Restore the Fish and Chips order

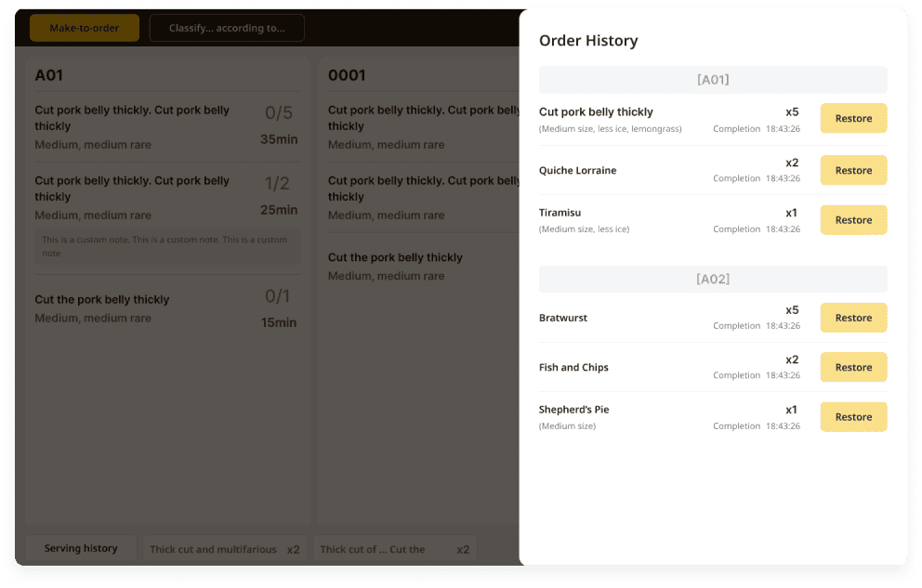tap(853, 367)
